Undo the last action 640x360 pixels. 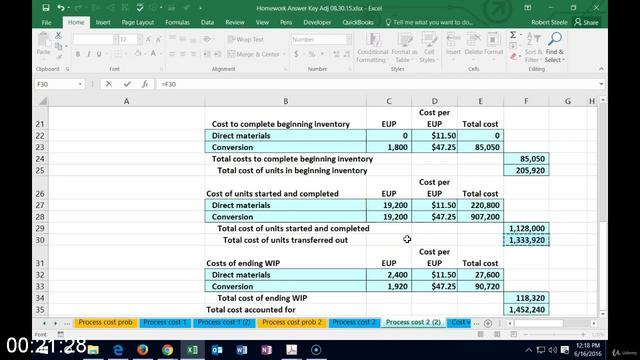(x=60, y=8)
